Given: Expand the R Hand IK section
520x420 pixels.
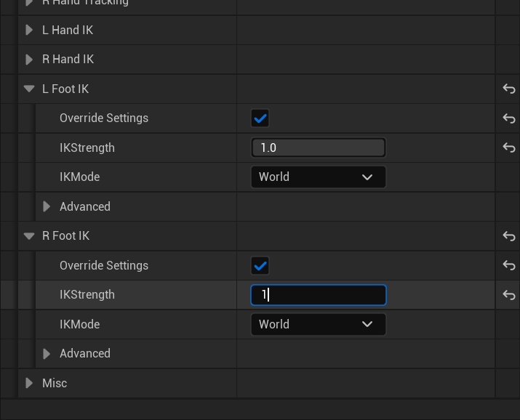Looking at the screenshot, I should click(29, 60).
